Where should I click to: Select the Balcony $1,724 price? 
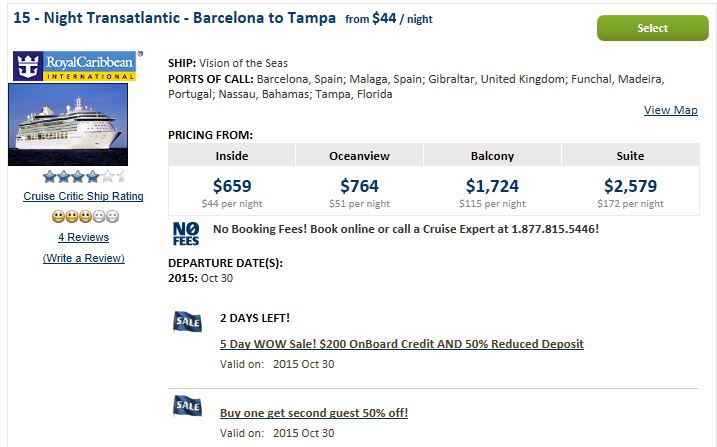tap(492, 186)
